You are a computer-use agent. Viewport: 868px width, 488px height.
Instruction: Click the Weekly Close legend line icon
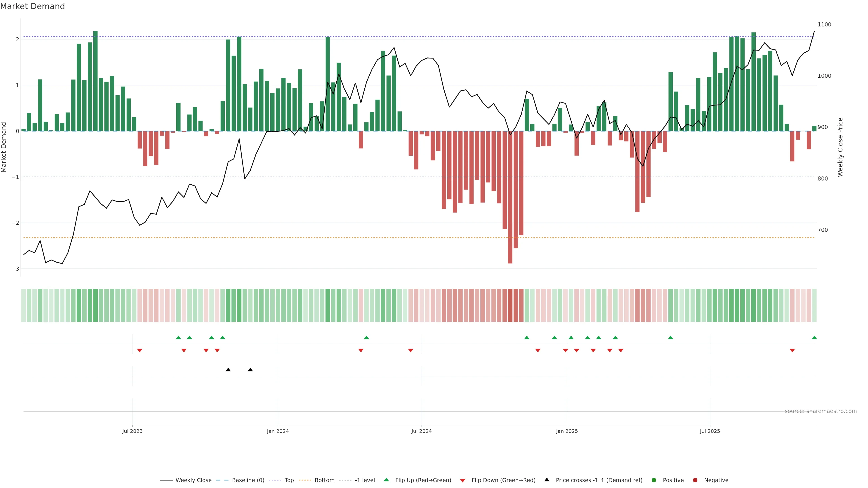[x=166, y=480]
